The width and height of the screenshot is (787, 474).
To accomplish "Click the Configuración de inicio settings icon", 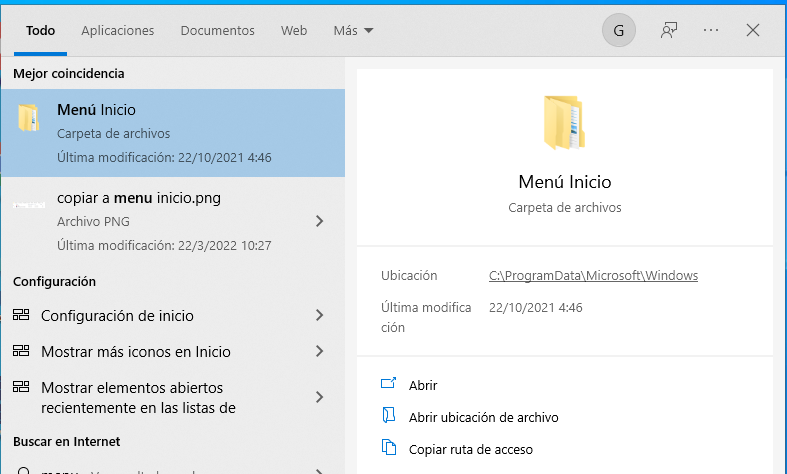I will click(21, 315).
